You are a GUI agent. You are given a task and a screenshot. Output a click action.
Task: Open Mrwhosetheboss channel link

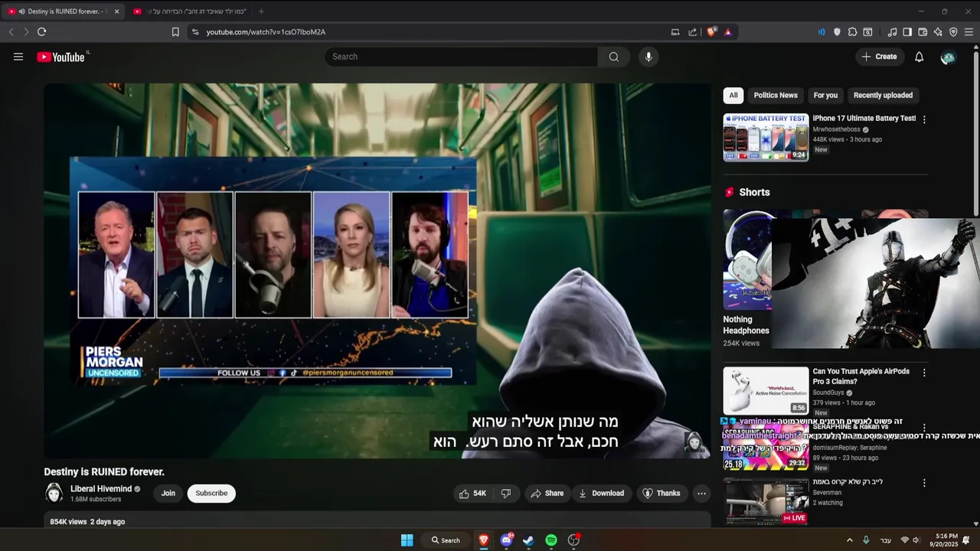click(x=836, y=129)
